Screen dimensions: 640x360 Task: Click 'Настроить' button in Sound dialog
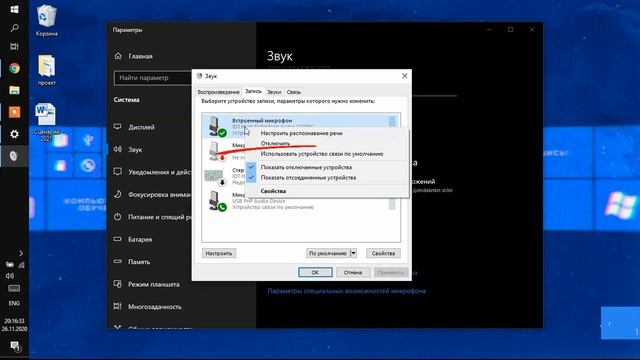(x=219, y=253)
